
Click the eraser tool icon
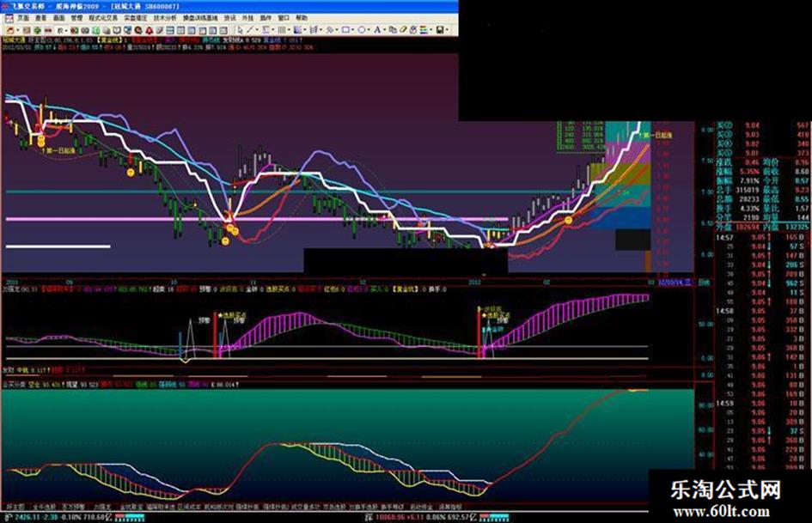403,30
